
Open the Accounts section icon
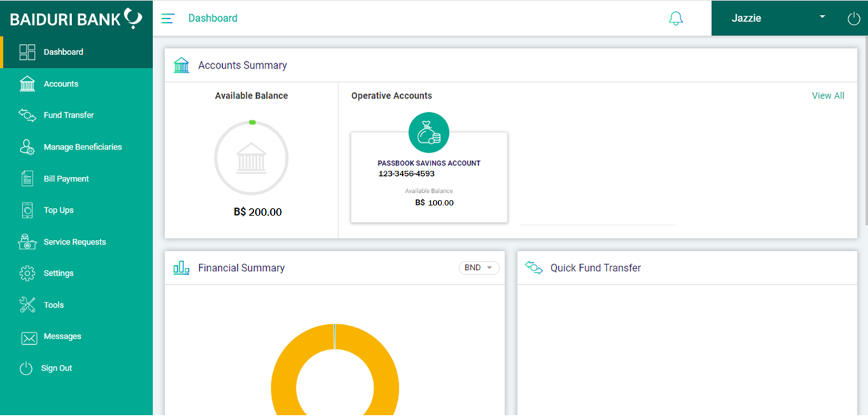27,83
